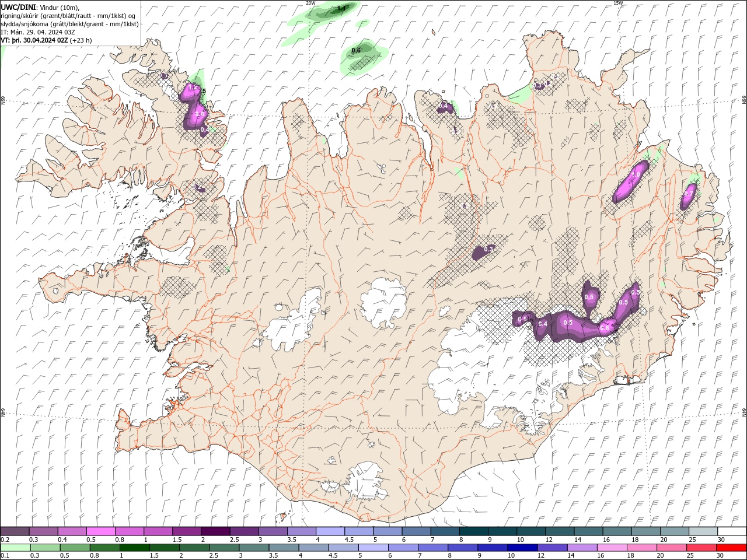Screen dimensions: 747x560
Task: Pick the top-row lavender swatch between 4 and 4.5
Action: (x=330, y=531)
